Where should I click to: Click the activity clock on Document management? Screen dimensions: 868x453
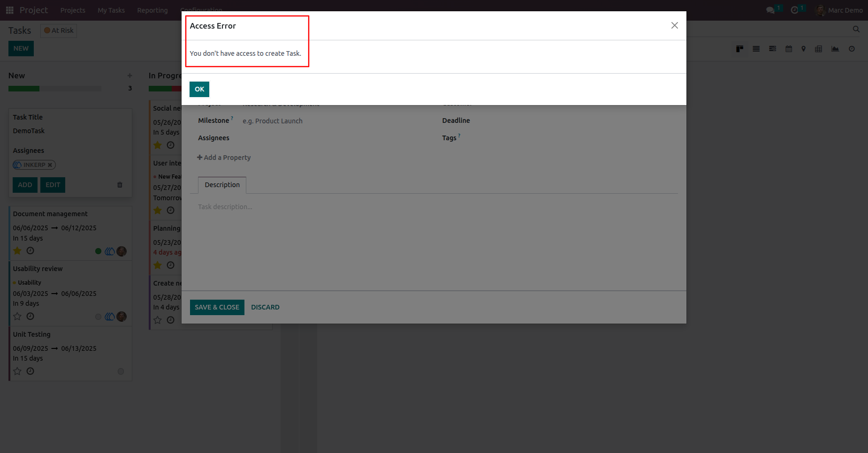click(30, 251)
